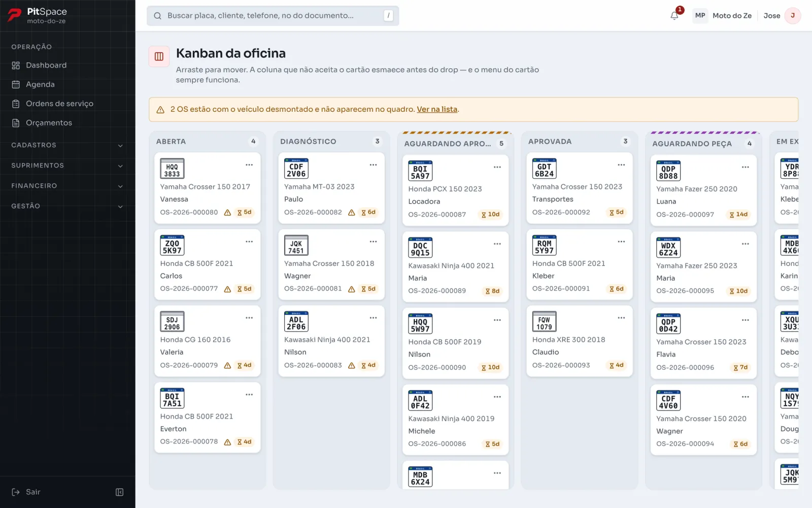Open card menu for plate HQQ 3833
The image size is (812, 508).
click(x=249, y=165)
